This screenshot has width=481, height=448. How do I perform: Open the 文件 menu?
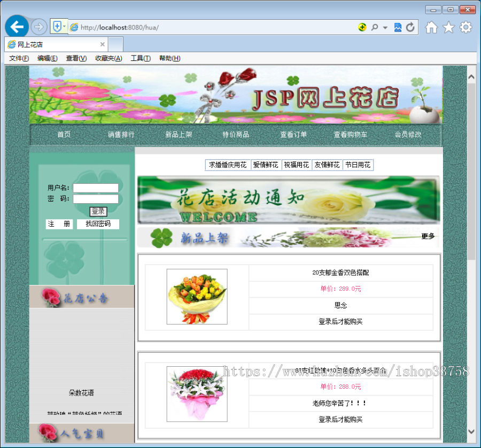18,58
